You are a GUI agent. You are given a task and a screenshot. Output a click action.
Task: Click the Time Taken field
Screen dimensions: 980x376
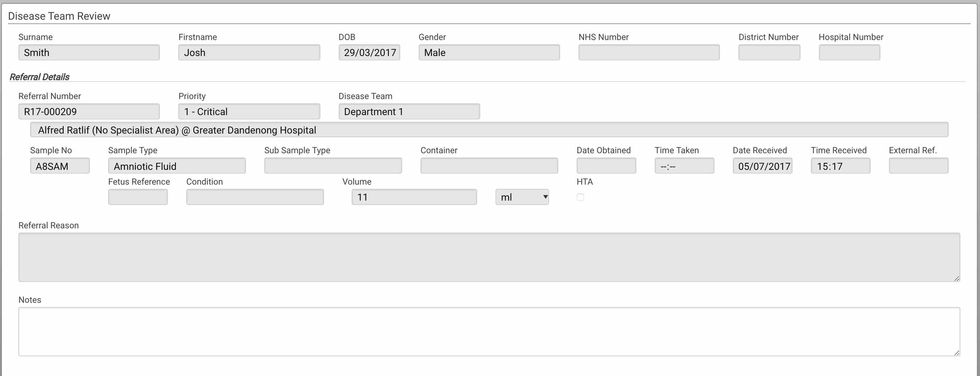coord(684,166)
